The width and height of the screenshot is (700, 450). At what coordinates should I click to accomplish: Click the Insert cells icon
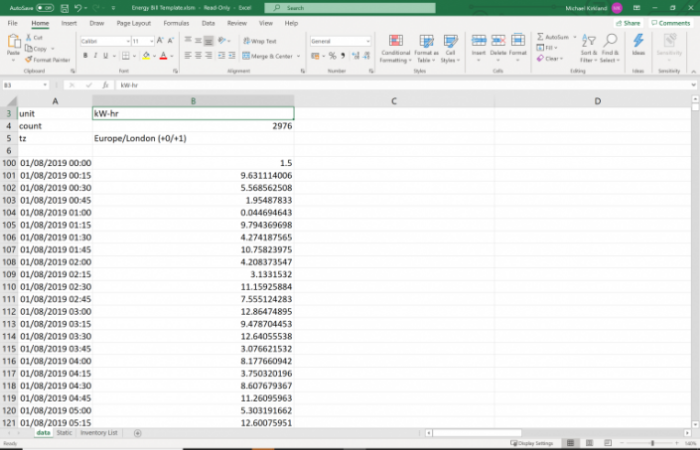(479, 41)
